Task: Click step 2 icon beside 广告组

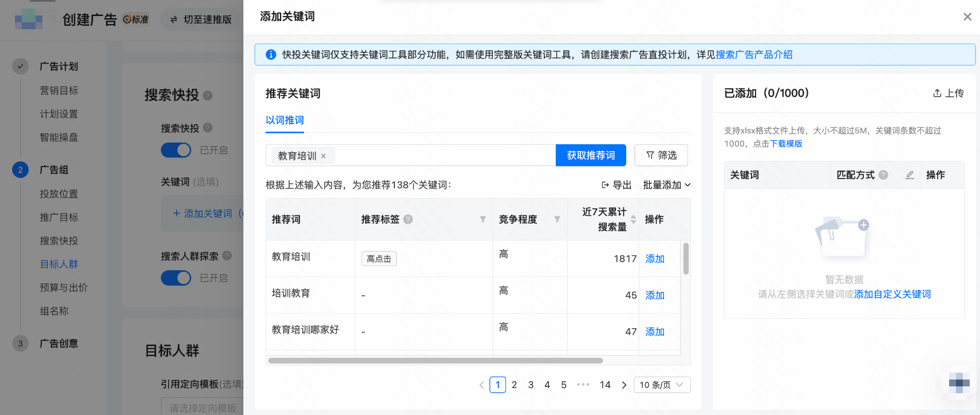Action: pos(21,170)
